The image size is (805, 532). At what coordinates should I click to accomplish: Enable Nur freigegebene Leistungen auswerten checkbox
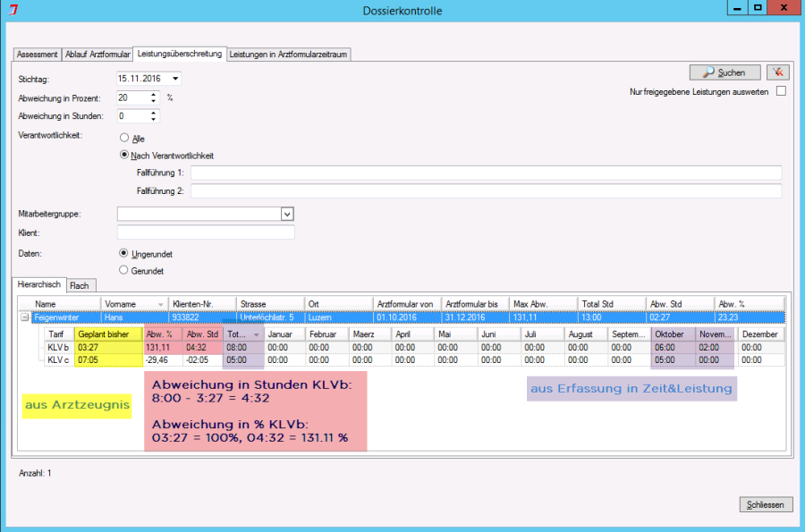click(x=781, y=91)
